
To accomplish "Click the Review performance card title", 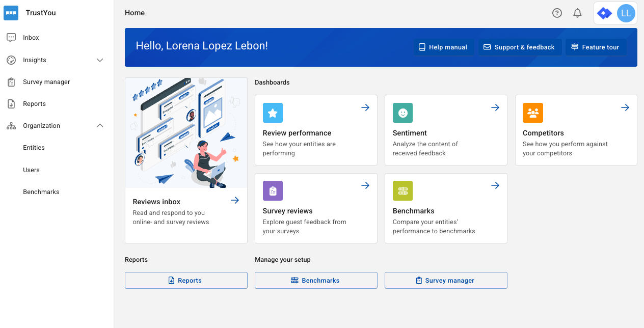I will click(x=297, y=133).
